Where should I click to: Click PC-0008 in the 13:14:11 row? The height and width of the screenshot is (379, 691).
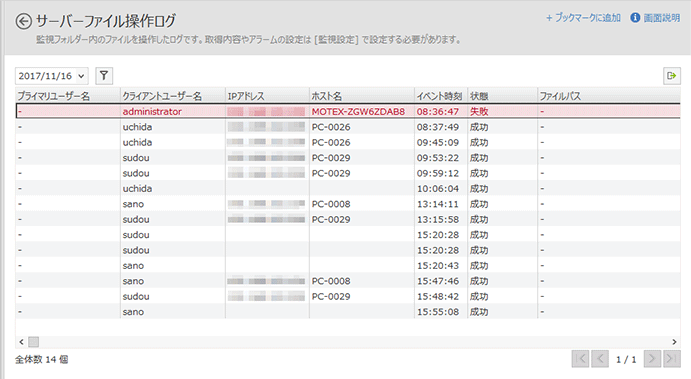pyautogui.click(x=331, y=204)
